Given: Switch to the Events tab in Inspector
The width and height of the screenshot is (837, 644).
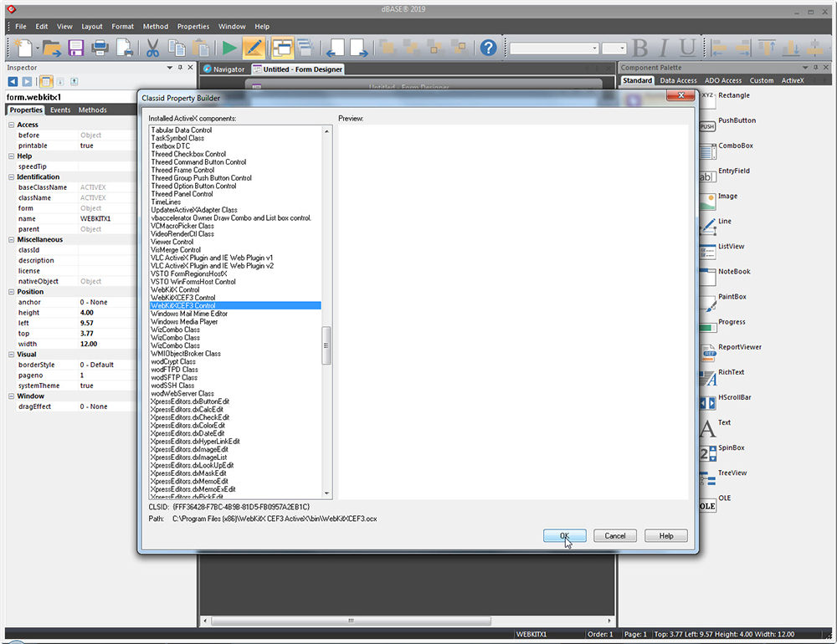Looking at the screenshot, I should point(60,110).
